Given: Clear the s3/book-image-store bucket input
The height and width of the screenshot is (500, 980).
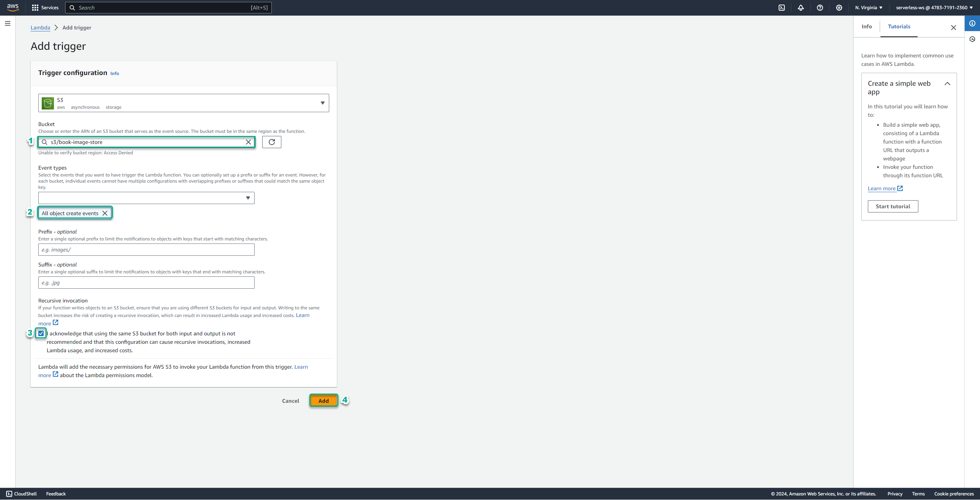Looking at the screenshot, I should tap(248, 142).
